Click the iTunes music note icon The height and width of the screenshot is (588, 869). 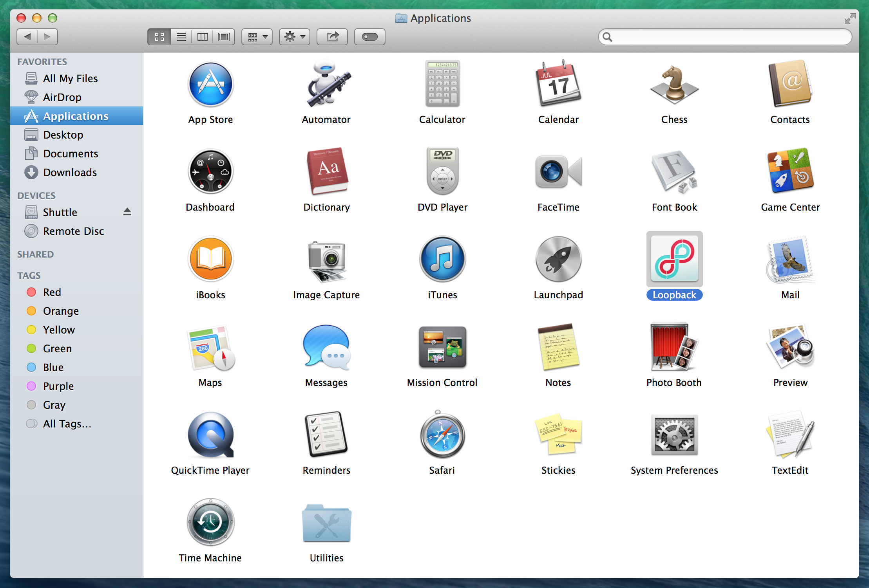click(x=442, y=259)
